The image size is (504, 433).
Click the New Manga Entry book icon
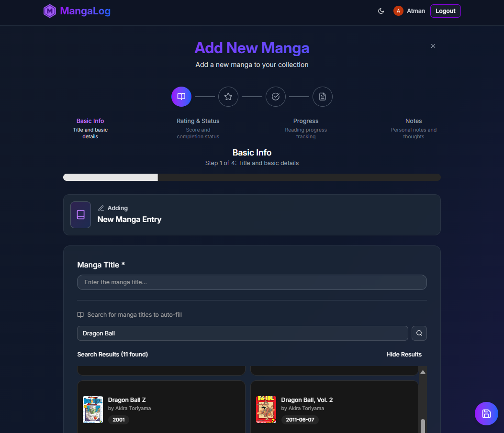pos(81,214)
